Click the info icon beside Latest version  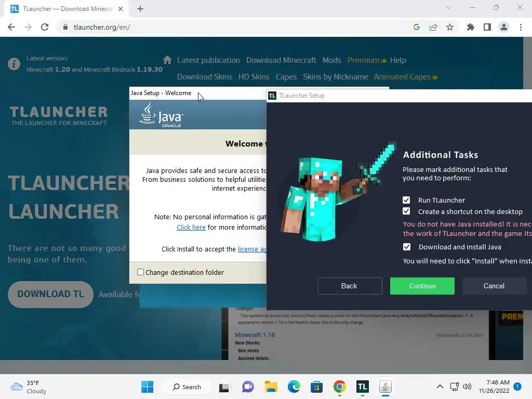coord(14,63)
